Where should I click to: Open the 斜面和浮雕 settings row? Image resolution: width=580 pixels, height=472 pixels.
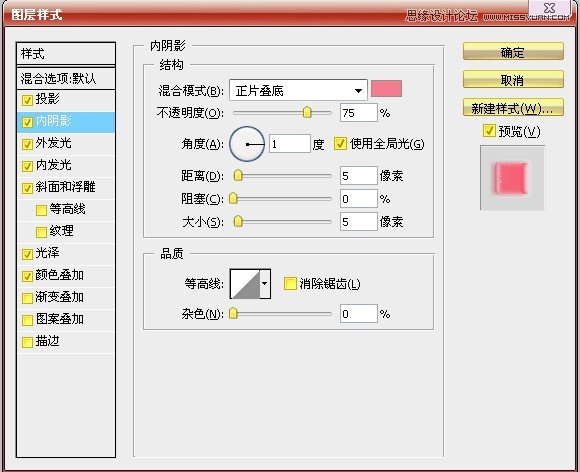(x=66, y=188)
